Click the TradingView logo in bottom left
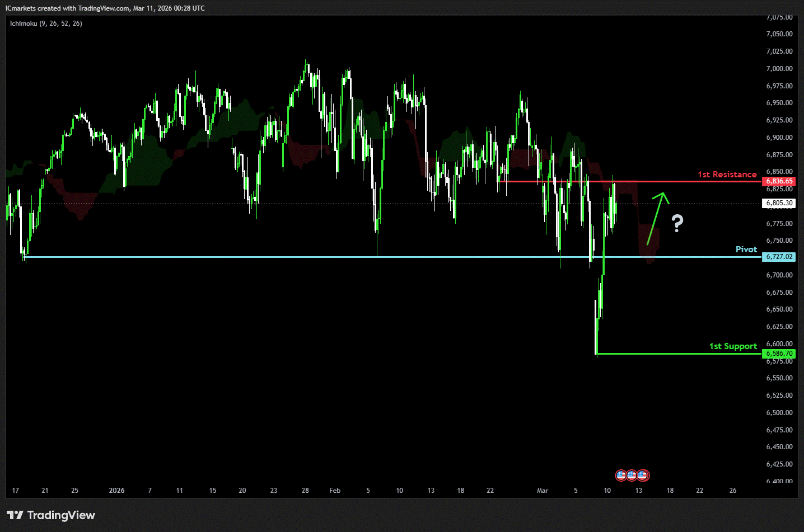This screenshot has height=532, width=804. (51, 515)
